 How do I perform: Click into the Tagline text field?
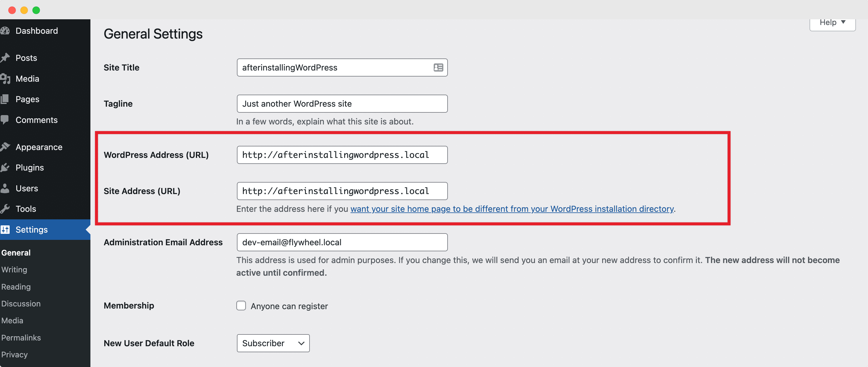pos(342,104)
